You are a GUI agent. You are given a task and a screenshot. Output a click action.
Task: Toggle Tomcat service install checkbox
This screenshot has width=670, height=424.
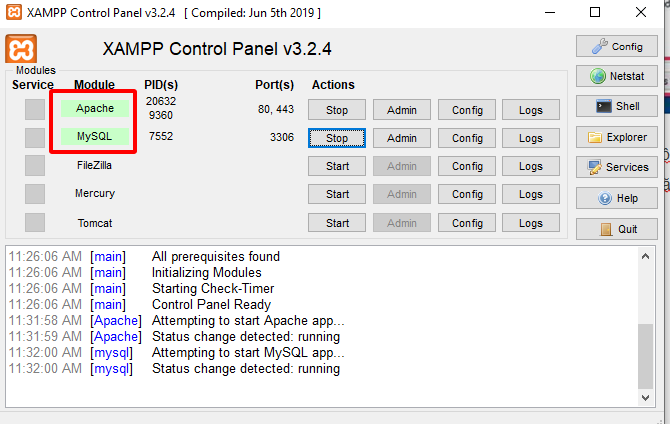35,223
